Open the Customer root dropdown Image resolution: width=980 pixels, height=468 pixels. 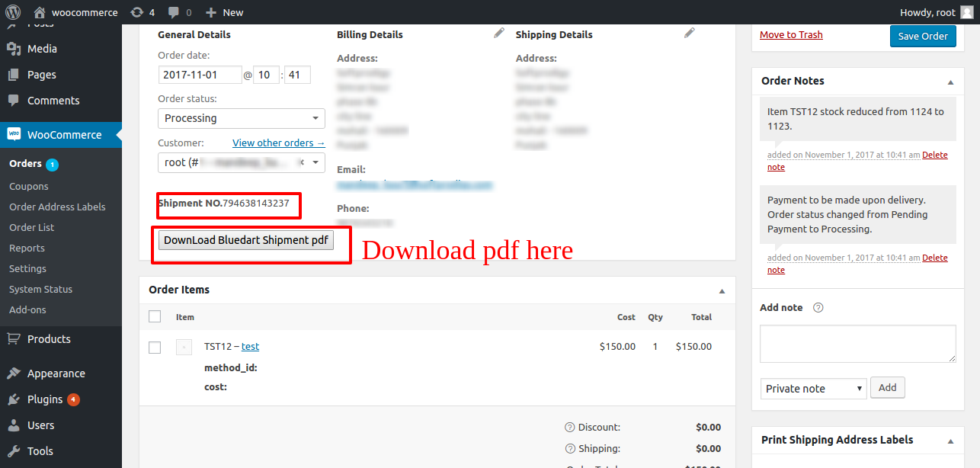tap(242, 162)
